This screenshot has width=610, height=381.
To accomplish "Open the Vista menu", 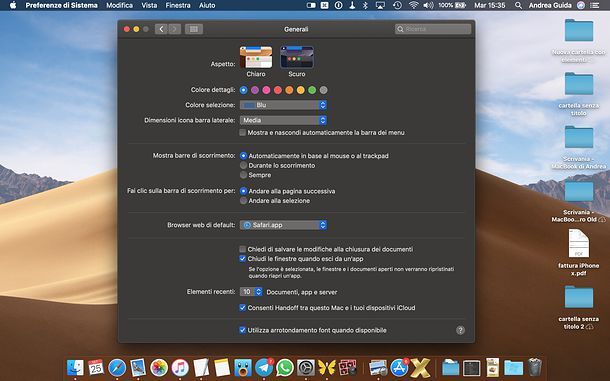I will pyautogui.click(x=149, y=5).
